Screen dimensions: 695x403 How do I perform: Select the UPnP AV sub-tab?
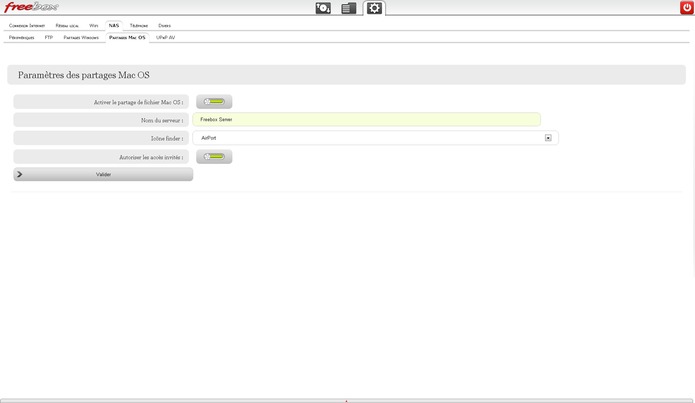(165, 37)
